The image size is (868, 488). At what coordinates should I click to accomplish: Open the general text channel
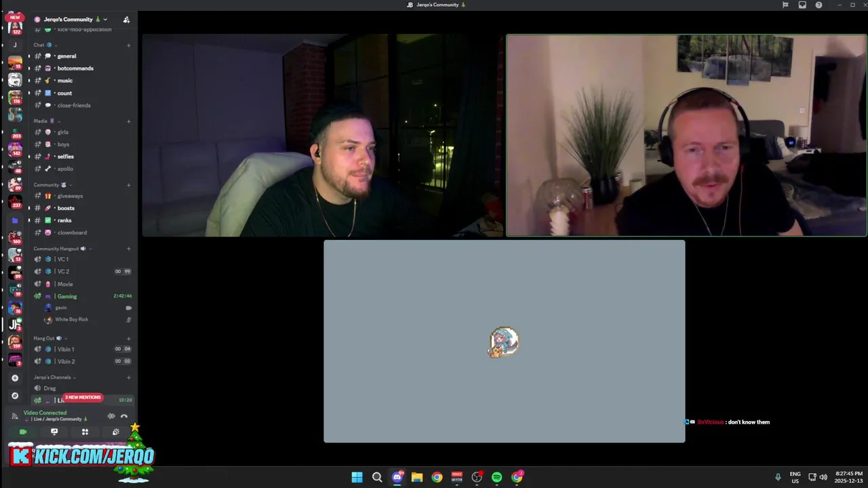pyautogui.click(x=81, y=56)
